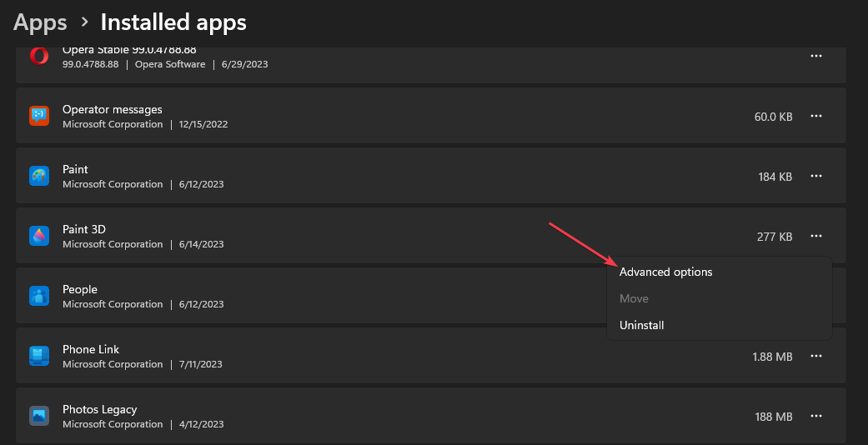Viewport: 868px width, 445px height.
Task: Click the Operator messages app icon
Action: [x=39, y=116]
